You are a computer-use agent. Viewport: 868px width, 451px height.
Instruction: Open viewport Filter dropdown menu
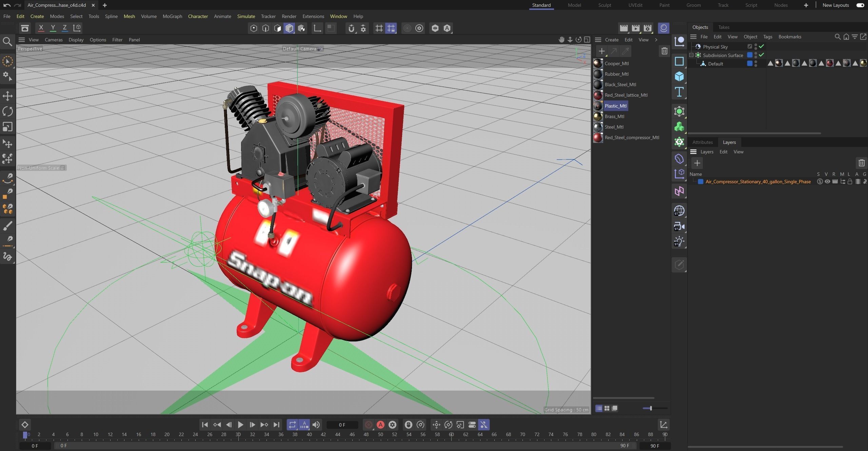[x=117, y=40]
